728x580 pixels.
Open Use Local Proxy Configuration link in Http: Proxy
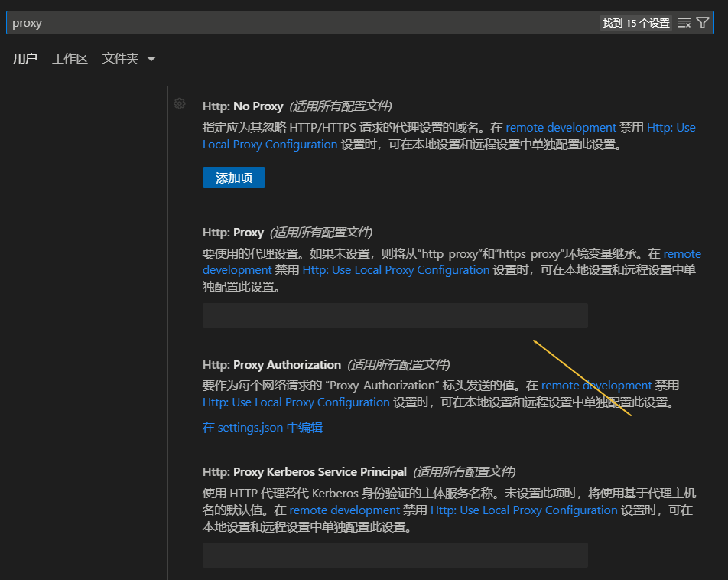click(x=395, y=270)
